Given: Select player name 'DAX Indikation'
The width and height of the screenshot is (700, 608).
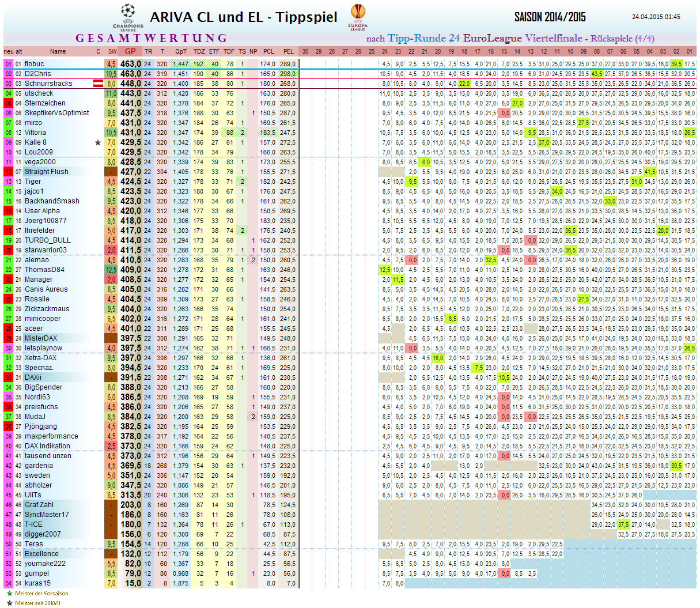Looking at the screenshot, I should pyautogui.click(x=47, y=446).
